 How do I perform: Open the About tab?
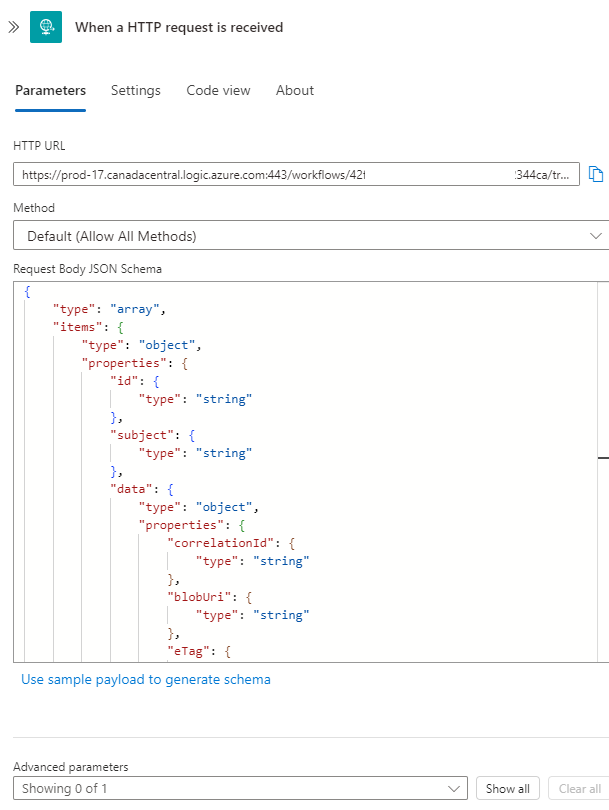coord(295,90)
